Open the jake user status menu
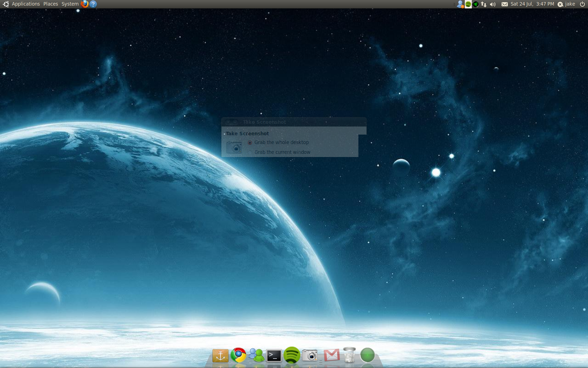The height and width of the screenshot is (368, 588). pyautogui.click(x=566, y=4)
